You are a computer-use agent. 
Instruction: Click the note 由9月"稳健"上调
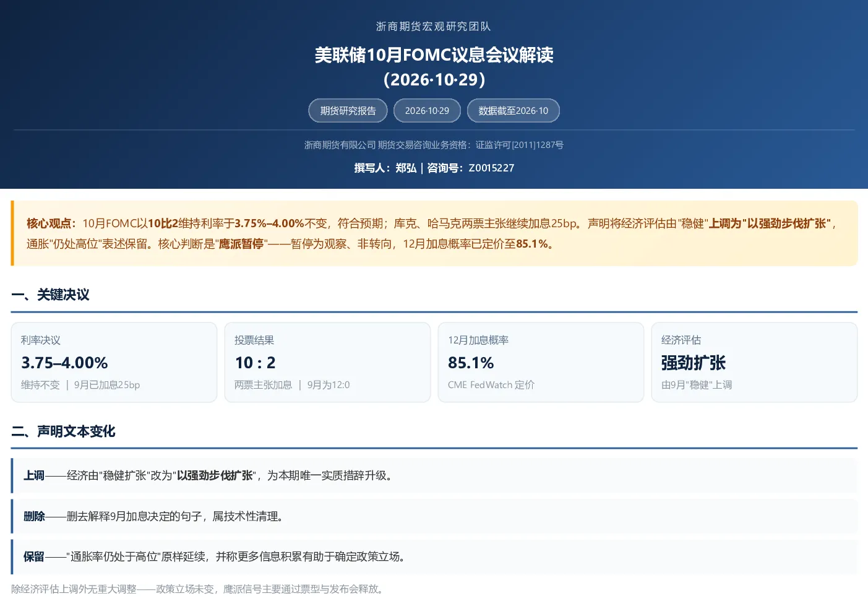(697, 385)
